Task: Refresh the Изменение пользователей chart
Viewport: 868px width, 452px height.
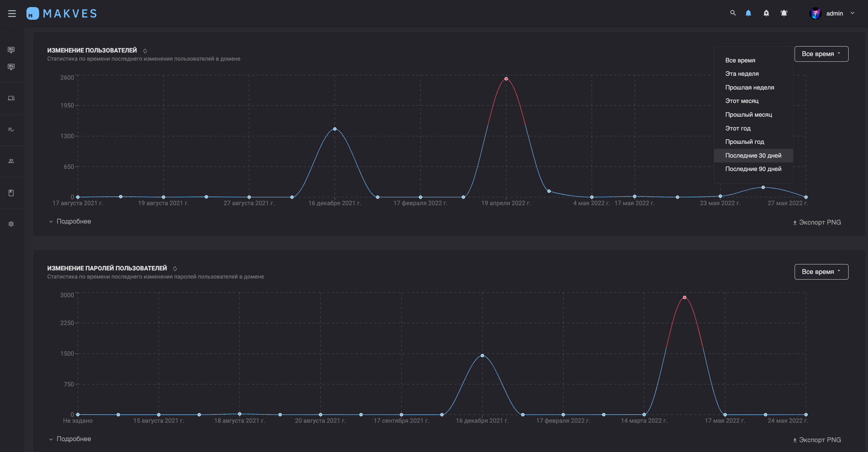Action: (x=145, y=51)
